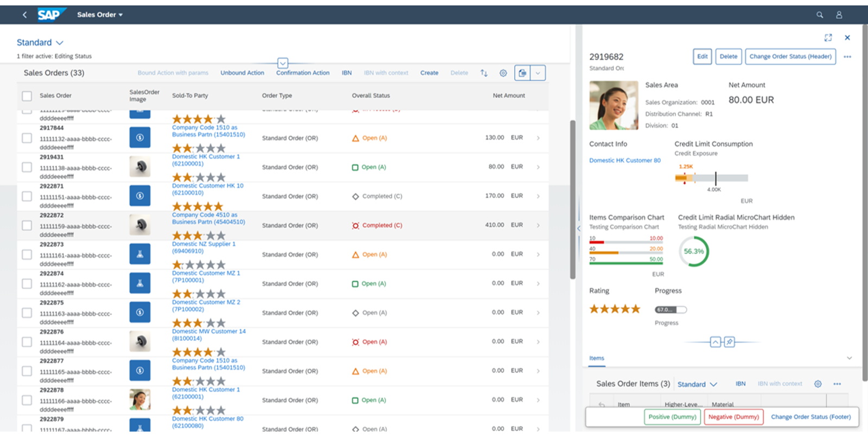
Task: Open the Sales Order app title dropdown
Action: tap(100, 15)
